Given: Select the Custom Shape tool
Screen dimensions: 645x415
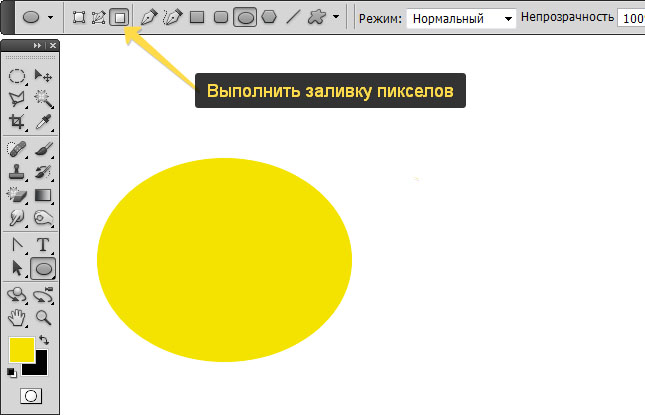Looking at the screenshot, I should pos(318,17).
